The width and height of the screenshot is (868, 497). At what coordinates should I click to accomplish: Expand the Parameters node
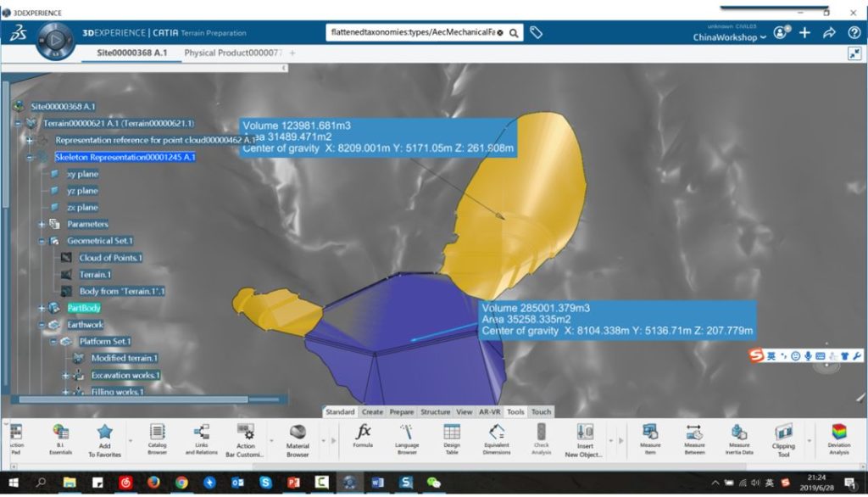coord(42,223)
